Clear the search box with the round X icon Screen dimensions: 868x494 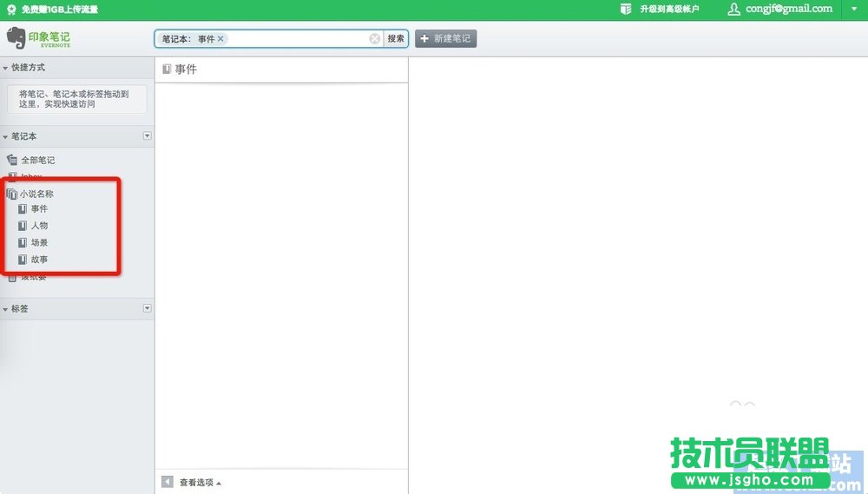(x=375, y=39)
